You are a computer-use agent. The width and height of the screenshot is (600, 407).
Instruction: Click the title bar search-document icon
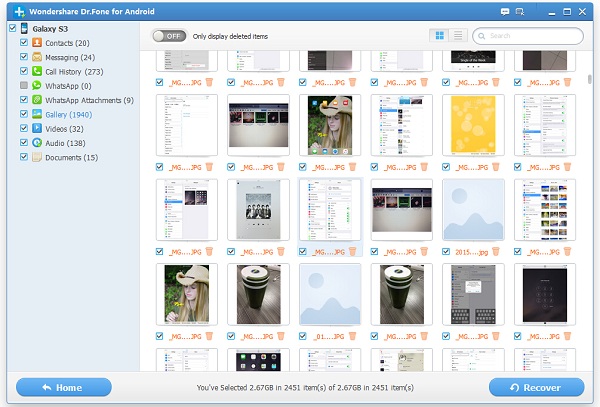[520, 12]
